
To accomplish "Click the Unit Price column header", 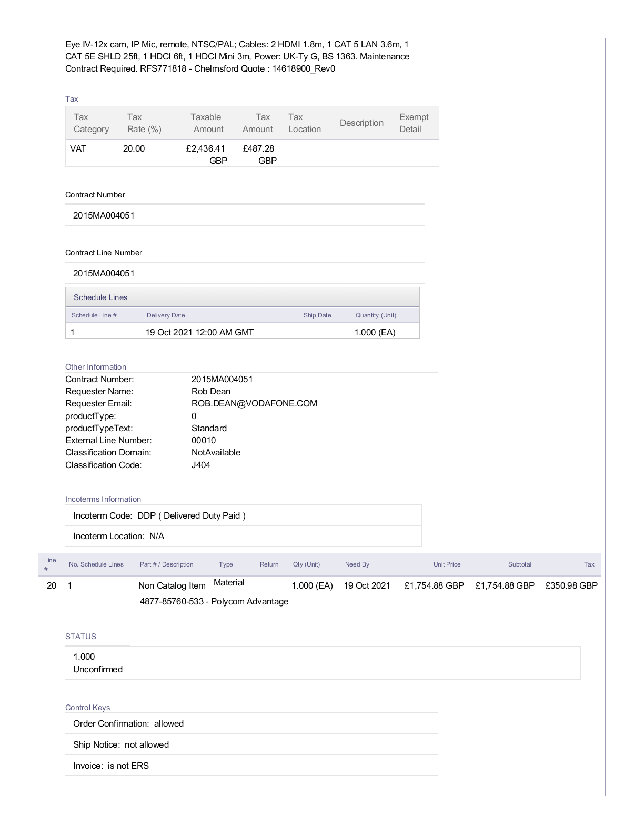I will coord(447,564).
